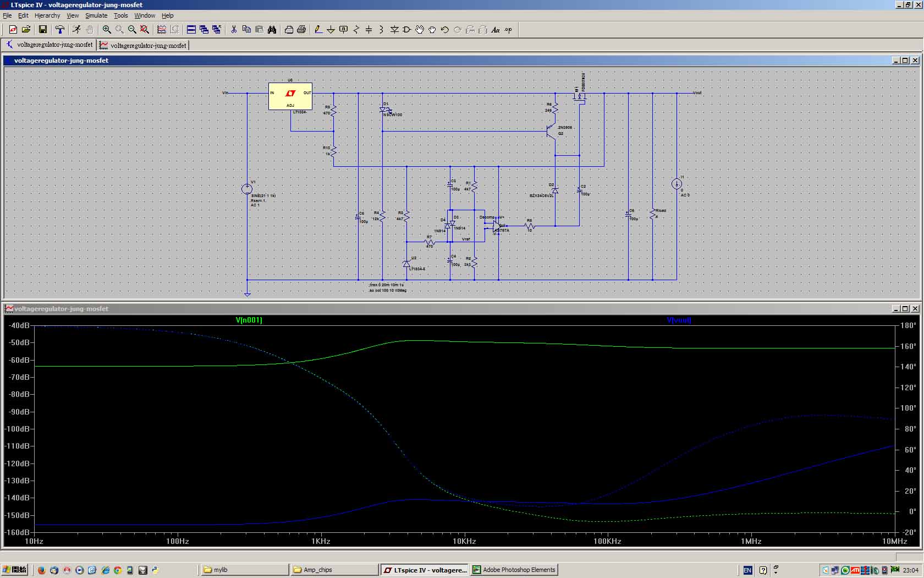Open the Hierarchy menu
The width and height of the screenshot is (924, 578).
click(x=47, y=15)
